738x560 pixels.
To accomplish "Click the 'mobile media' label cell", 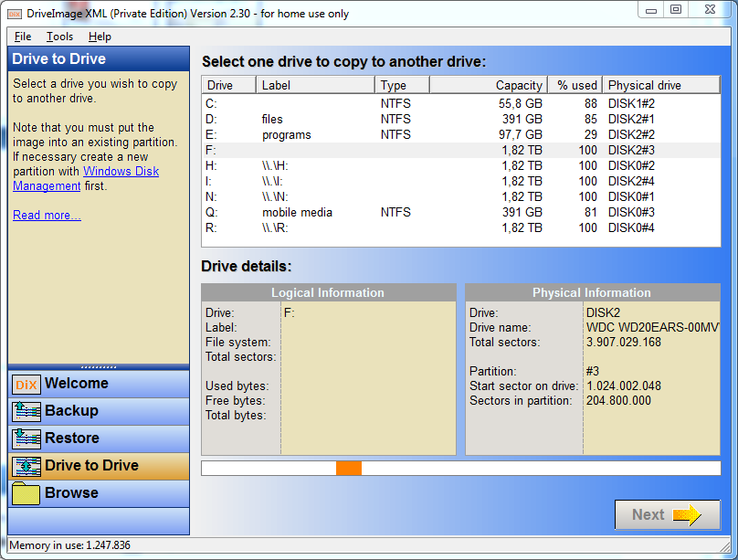I will point(297,212).
